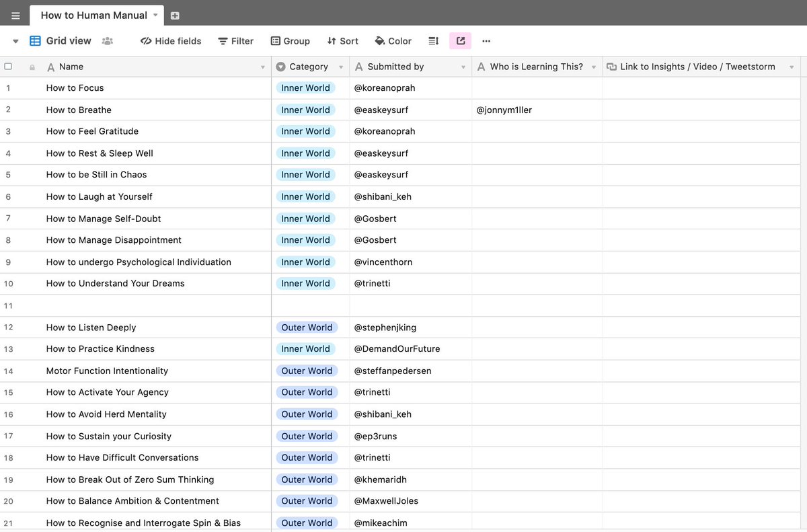This screenshot has width=807, height=532.
Task: Click the @DemandOurFuture cell
Action: [411, 348]
